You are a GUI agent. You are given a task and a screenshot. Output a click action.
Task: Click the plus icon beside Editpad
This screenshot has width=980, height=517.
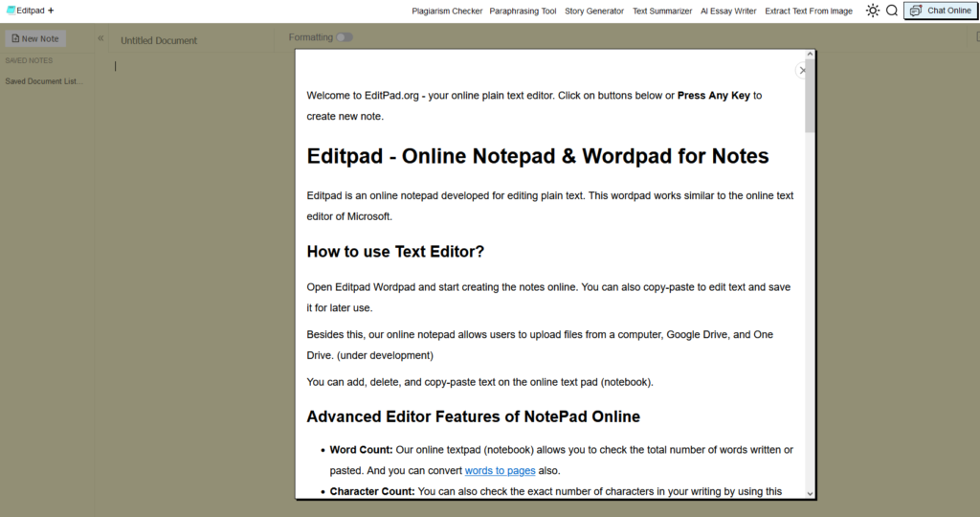51,11
